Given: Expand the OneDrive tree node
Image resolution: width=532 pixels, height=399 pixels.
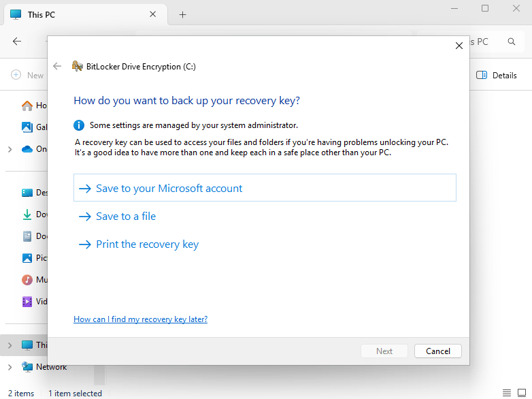Looking at the screenshot, I should tap(10, 149).
